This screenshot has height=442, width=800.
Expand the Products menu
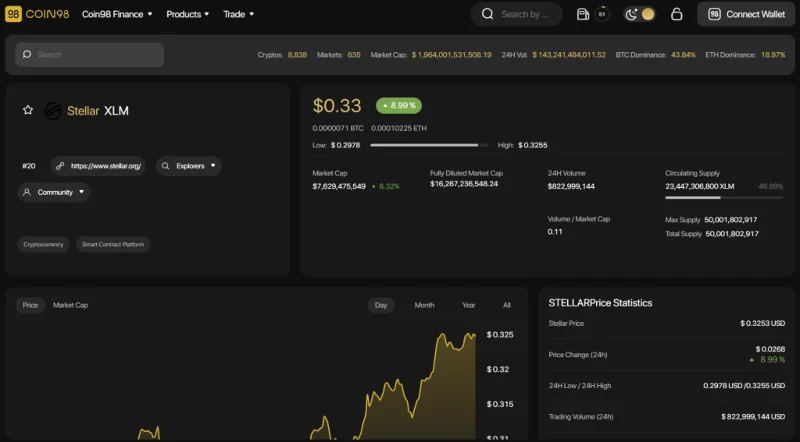tap(187, 14)
